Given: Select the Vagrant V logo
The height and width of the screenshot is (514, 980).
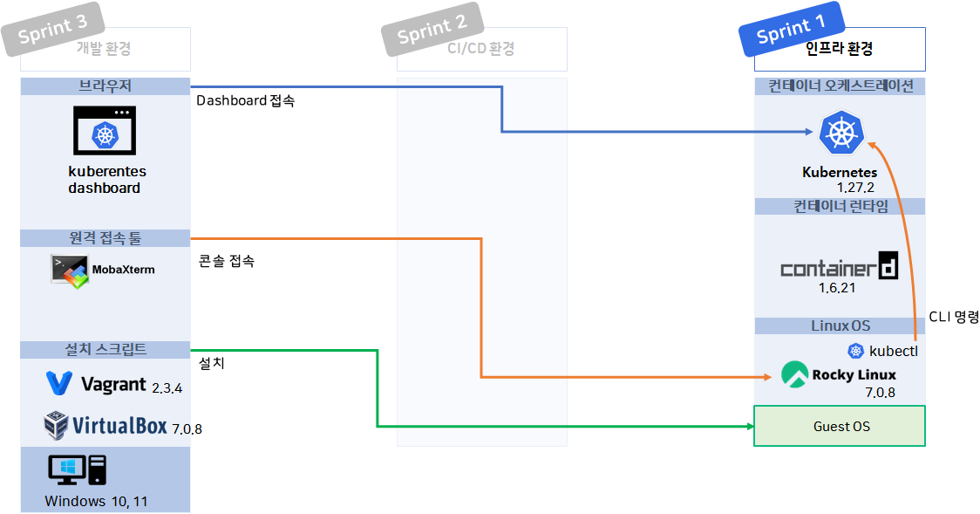Looking at the screenshot, I should 59,383.
